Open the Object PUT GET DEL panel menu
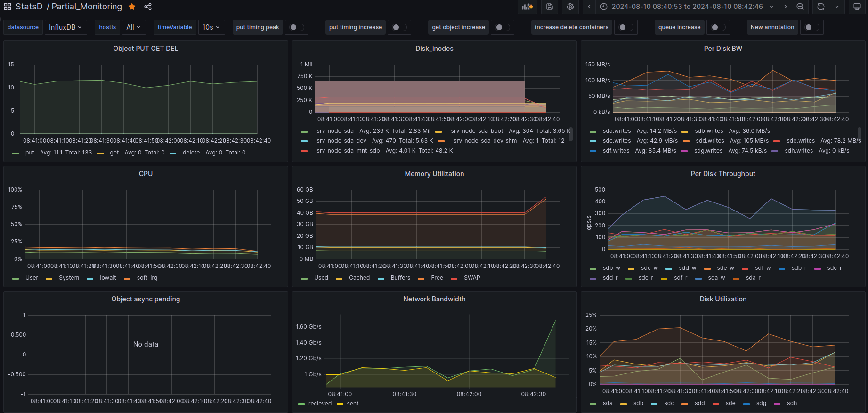Screen dimensions: 868x413 146,49
